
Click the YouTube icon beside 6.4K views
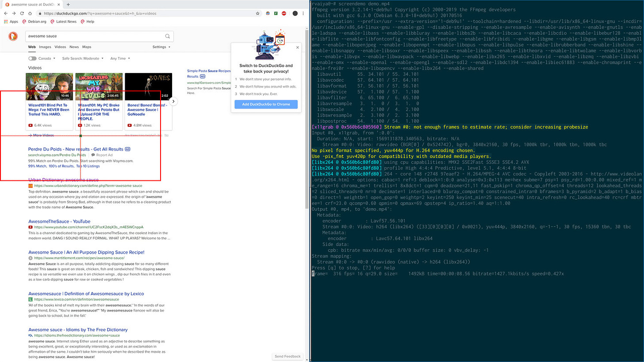(31, 126)
